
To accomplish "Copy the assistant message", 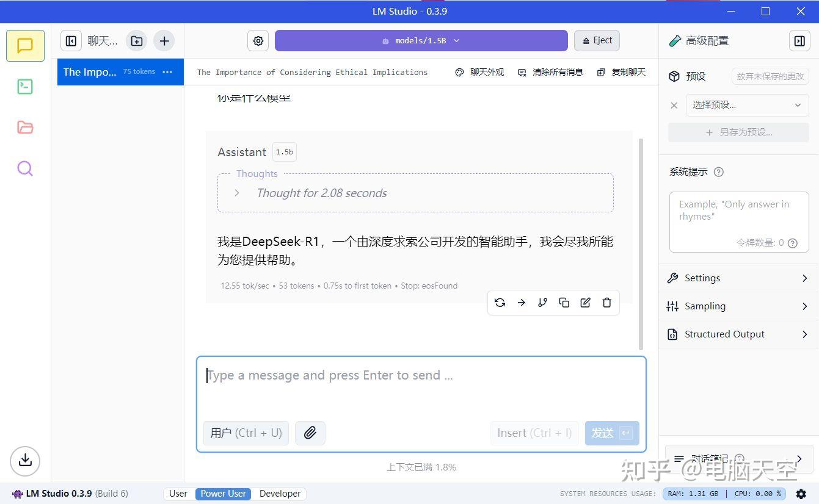I will point(564,303).
